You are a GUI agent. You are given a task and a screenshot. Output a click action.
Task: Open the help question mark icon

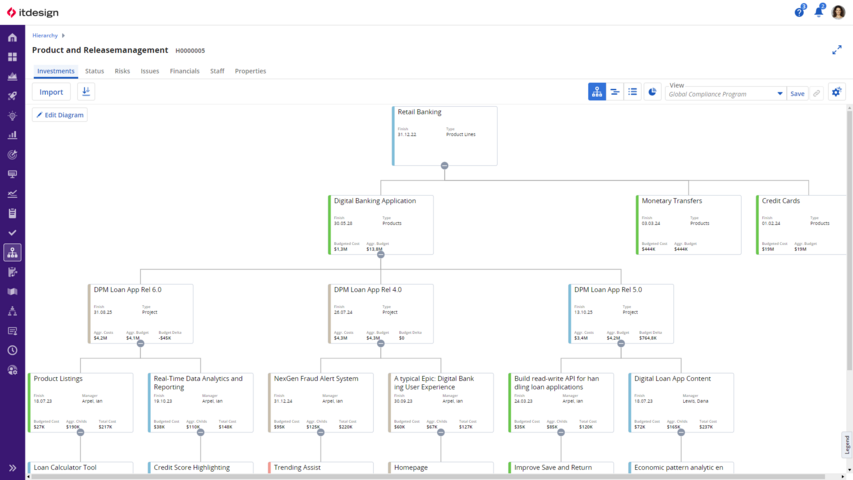point(799,12)
